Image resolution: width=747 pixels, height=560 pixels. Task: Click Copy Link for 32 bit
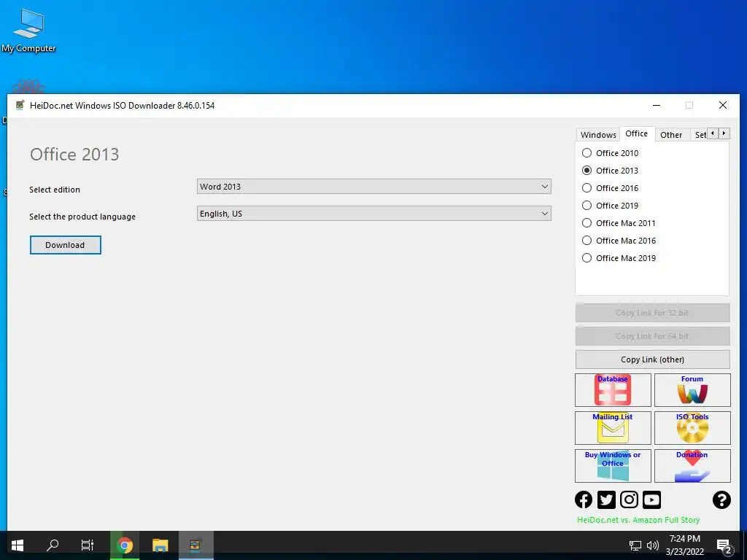[x=652, y=313]
